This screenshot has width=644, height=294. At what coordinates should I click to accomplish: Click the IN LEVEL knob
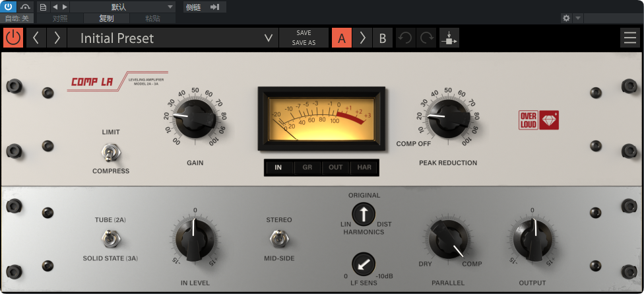click(x=194, y=240)
